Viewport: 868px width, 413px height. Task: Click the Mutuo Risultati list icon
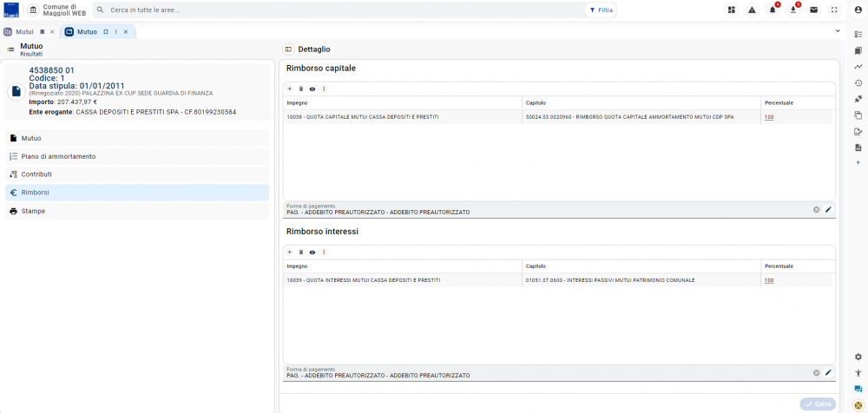tap(10, 49)
